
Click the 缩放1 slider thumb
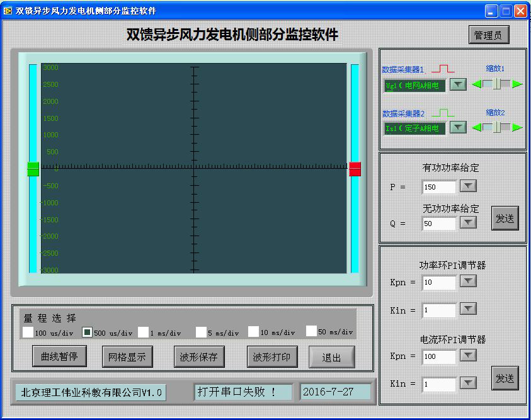(x=497, y=84)
